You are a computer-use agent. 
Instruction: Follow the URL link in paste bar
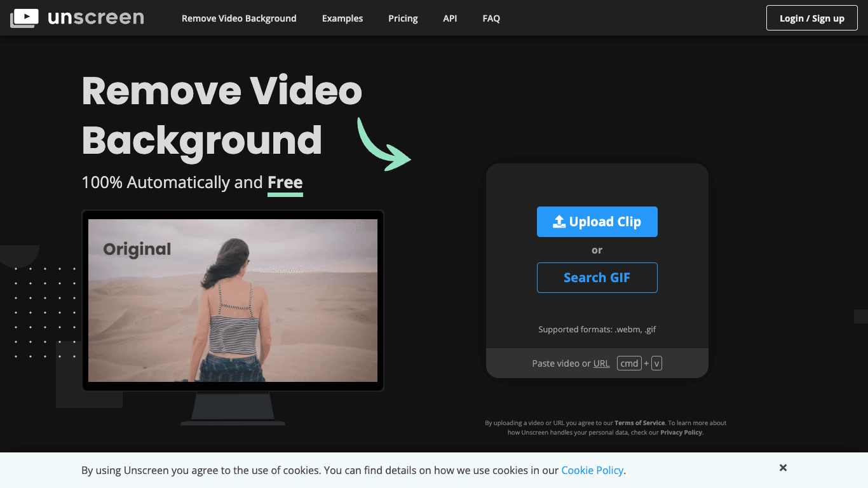(x=601, y=363)
